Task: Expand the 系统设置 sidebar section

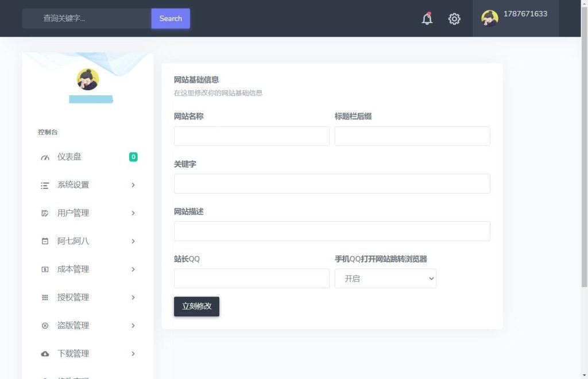Action: [133, 185]
